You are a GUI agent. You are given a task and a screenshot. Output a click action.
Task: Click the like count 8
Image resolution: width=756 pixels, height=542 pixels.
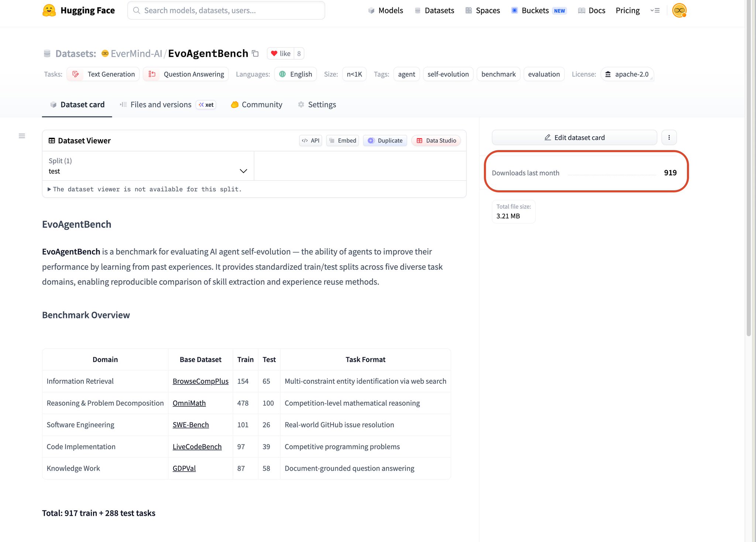point(299,54)
